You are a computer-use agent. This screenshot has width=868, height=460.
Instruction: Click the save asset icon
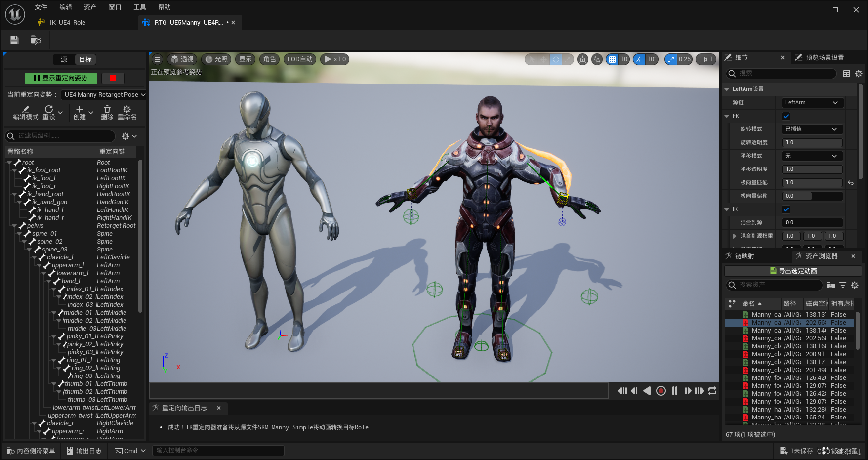[x=14, y=40]
